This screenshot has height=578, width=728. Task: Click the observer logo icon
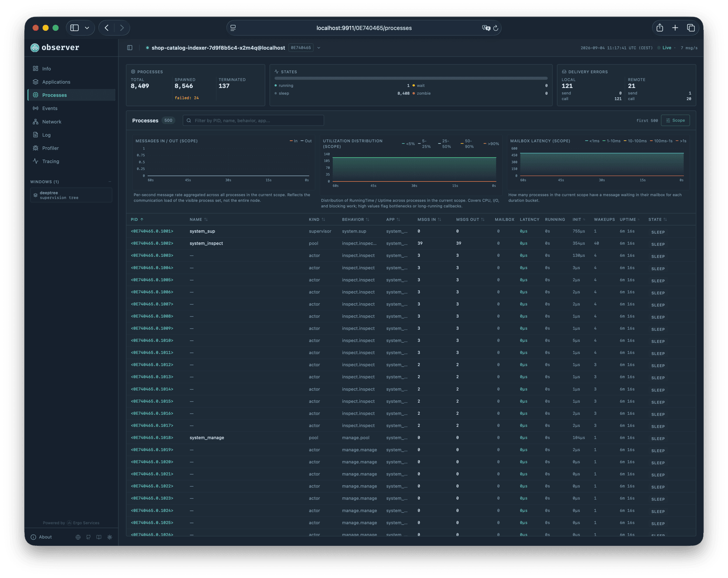[x=35, y=48]
